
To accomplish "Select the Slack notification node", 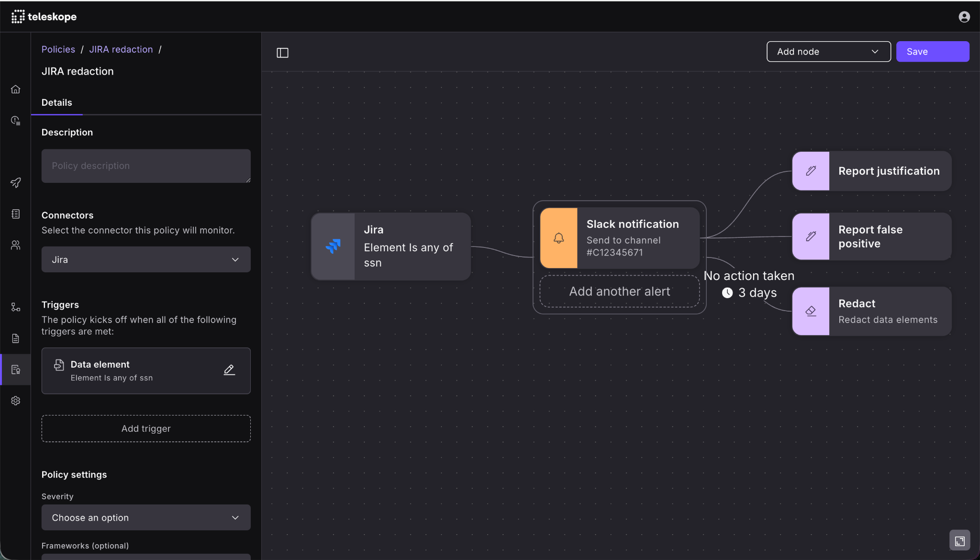I will click(620, 238).
